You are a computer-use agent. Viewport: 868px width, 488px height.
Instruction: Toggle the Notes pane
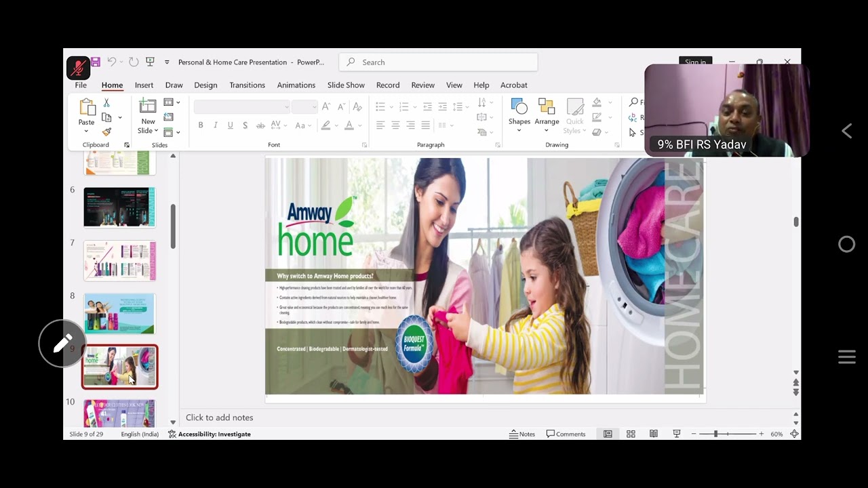coord(522,434)
